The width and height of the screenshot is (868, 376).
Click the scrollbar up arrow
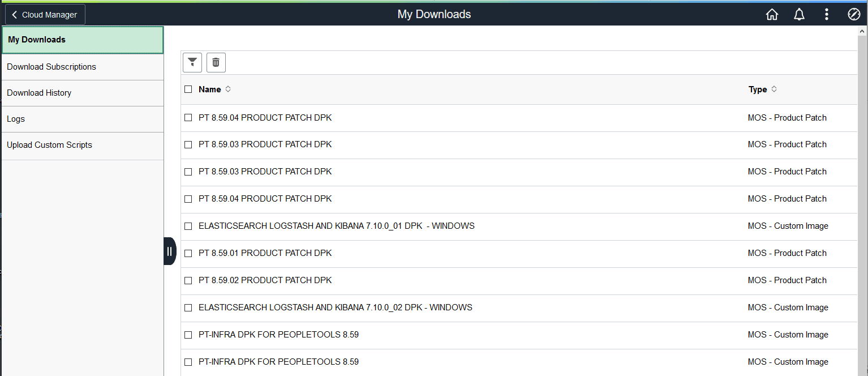click(863, 32)
